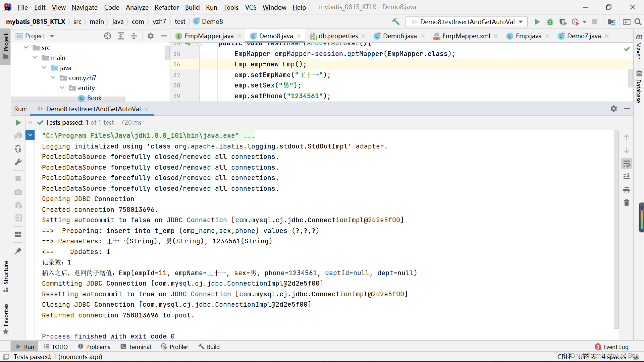644x362 pixels.
Task: Open profiler dropdown arrow in toolbar
Action: [585, 22]
